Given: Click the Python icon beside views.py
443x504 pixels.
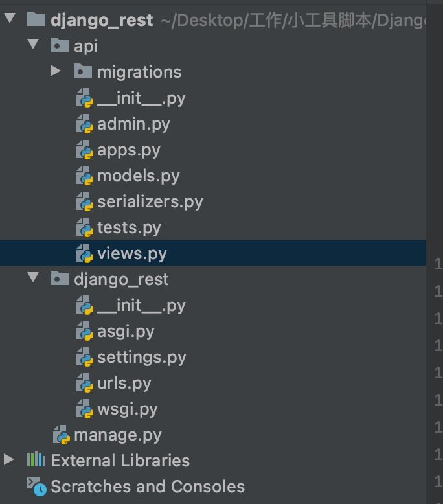Looking at the screenshot, I should 85,253.
